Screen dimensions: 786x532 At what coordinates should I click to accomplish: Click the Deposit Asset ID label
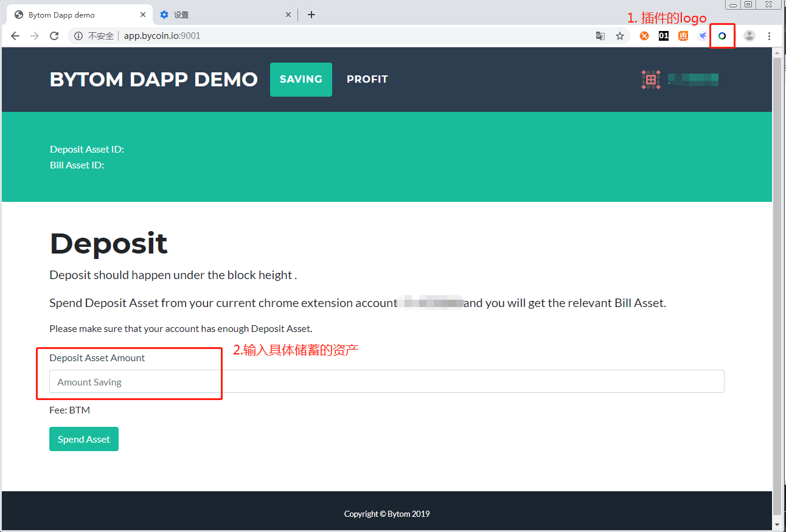tap(87, 149)
